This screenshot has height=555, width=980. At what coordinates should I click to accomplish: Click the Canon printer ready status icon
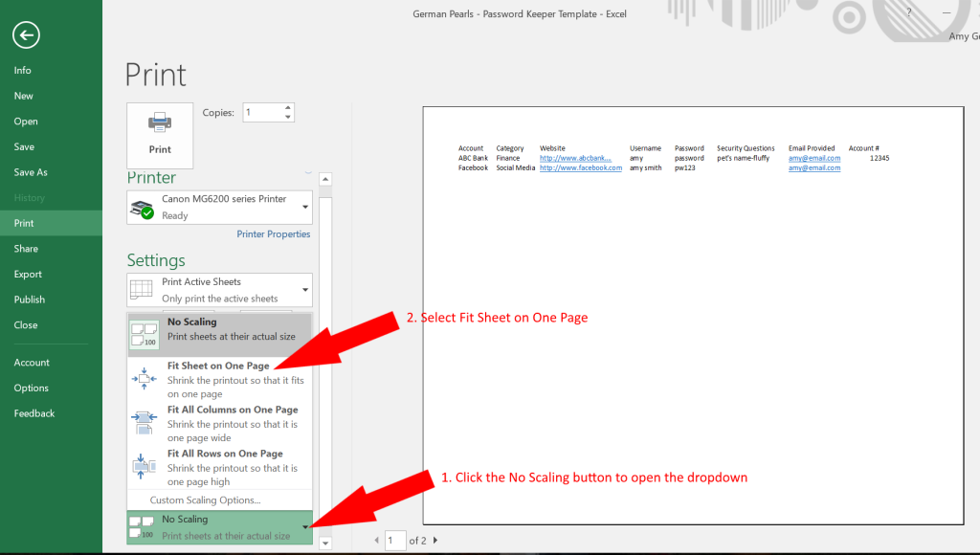pyautogui.click(x=143, y=209)
